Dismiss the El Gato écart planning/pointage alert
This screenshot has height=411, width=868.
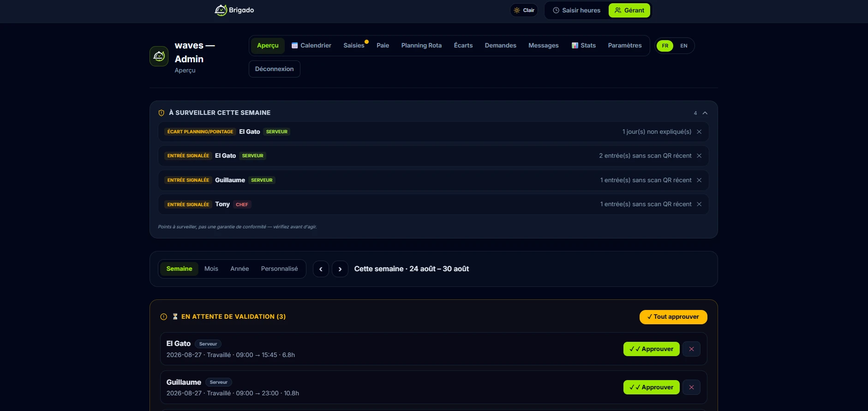click(x=699, y=132)
